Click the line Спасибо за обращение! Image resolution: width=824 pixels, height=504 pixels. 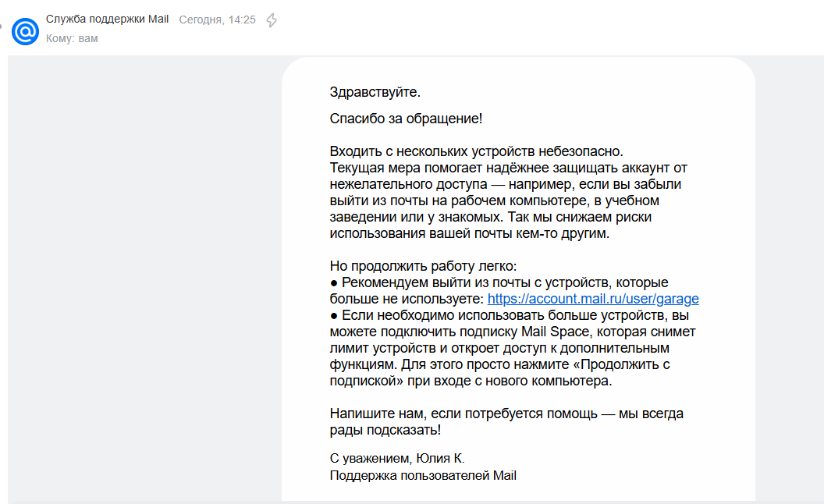[406, 119]
